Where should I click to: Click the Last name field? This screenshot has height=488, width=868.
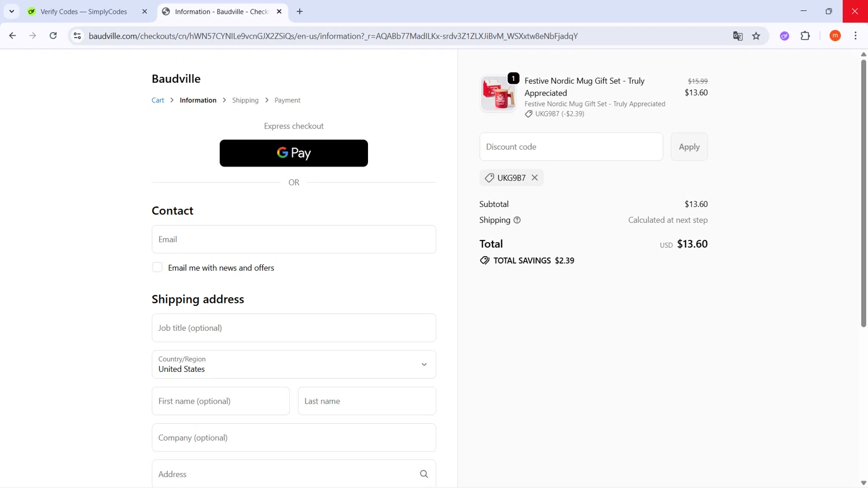[x=367, y=401]
